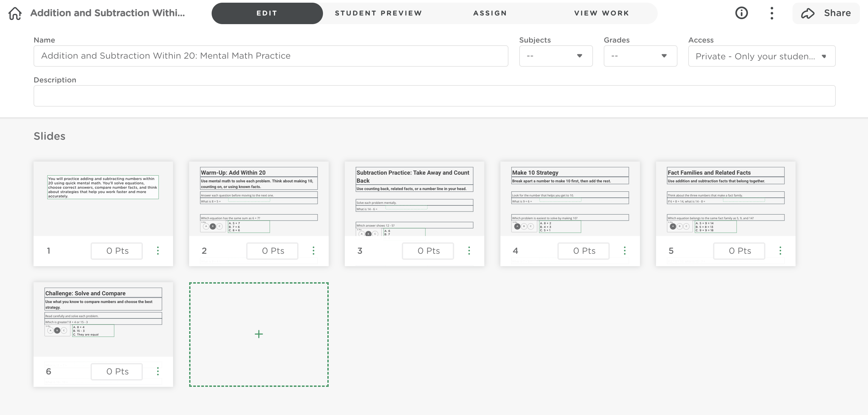The image size is (868, 415).
Task: Click the Share button
Action: pyautogui.click(x=826, y=13)
